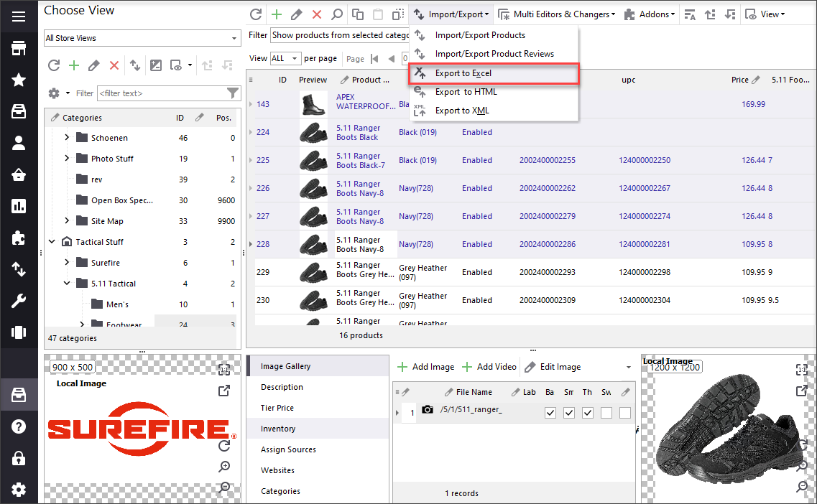The width and height of the screenshot is (817, 504).
Task: Select product row with ID 229
Action: tap(535, 272)
